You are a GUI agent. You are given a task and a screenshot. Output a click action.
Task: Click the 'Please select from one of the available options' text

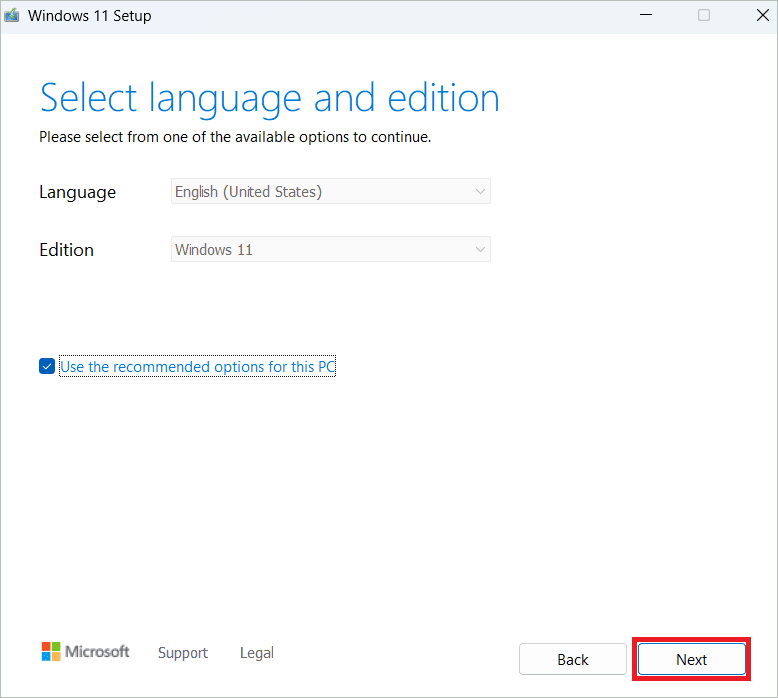pos(235,137)
